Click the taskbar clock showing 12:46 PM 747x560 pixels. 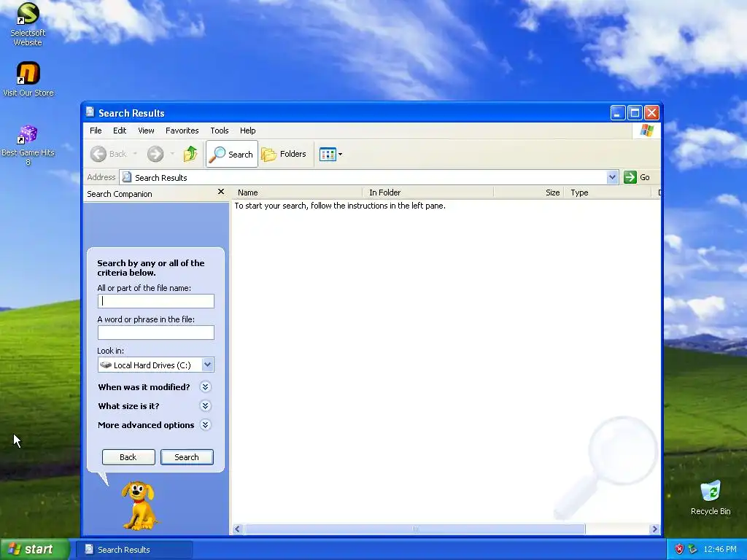point(720,549)
